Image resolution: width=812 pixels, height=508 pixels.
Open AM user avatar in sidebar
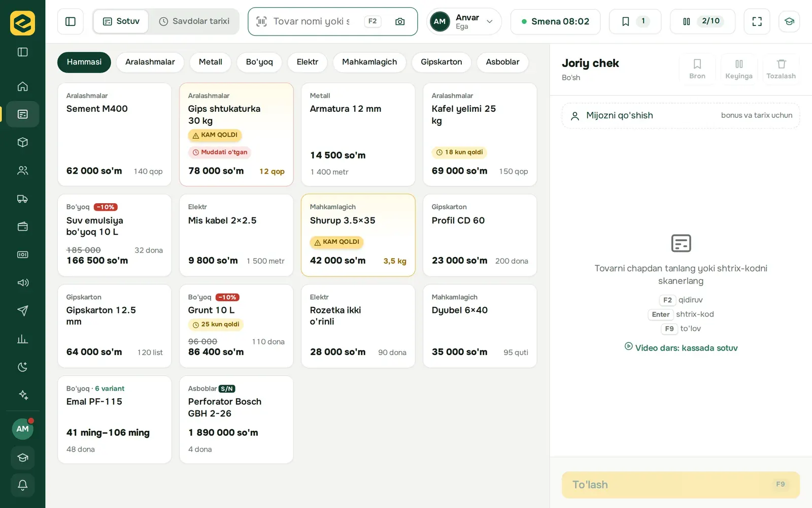[22, 429]
